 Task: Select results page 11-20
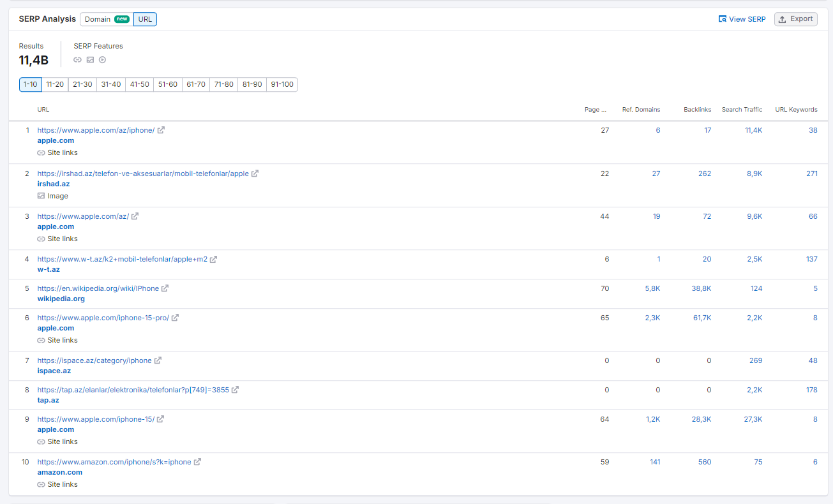coord(55,84)
